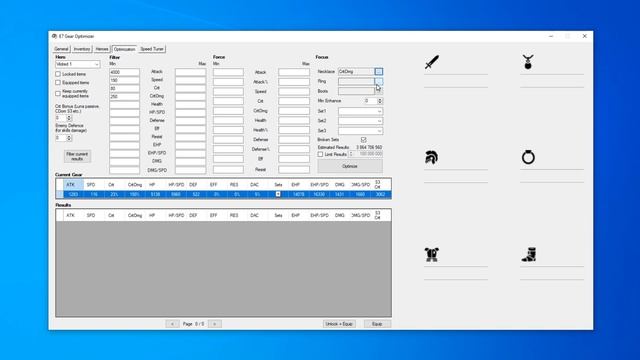640x360 pixels.
Task: Click the Force Min Attack field
Action: [228, 72]
